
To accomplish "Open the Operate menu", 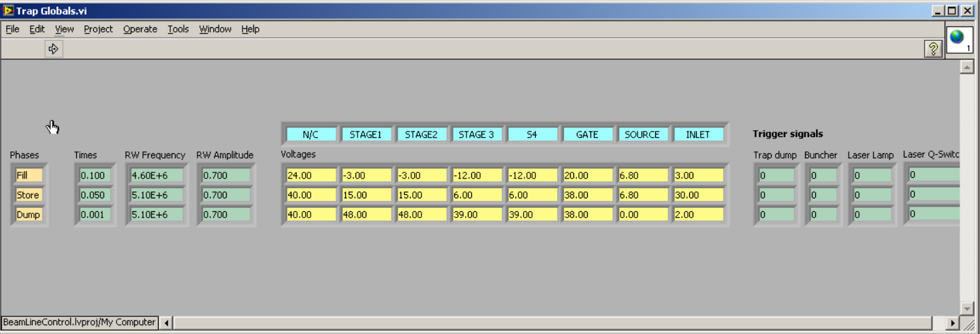I will point(140,29).
